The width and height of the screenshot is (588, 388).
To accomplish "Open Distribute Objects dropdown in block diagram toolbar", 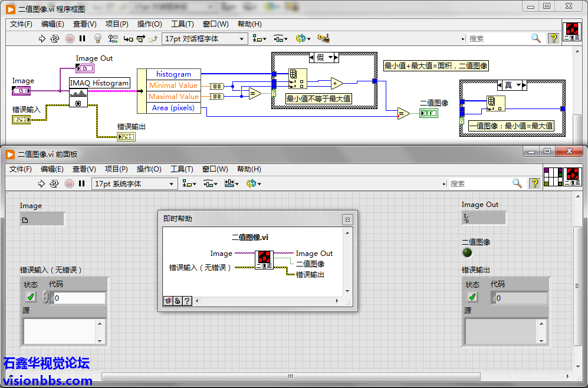I will point(281,38).
